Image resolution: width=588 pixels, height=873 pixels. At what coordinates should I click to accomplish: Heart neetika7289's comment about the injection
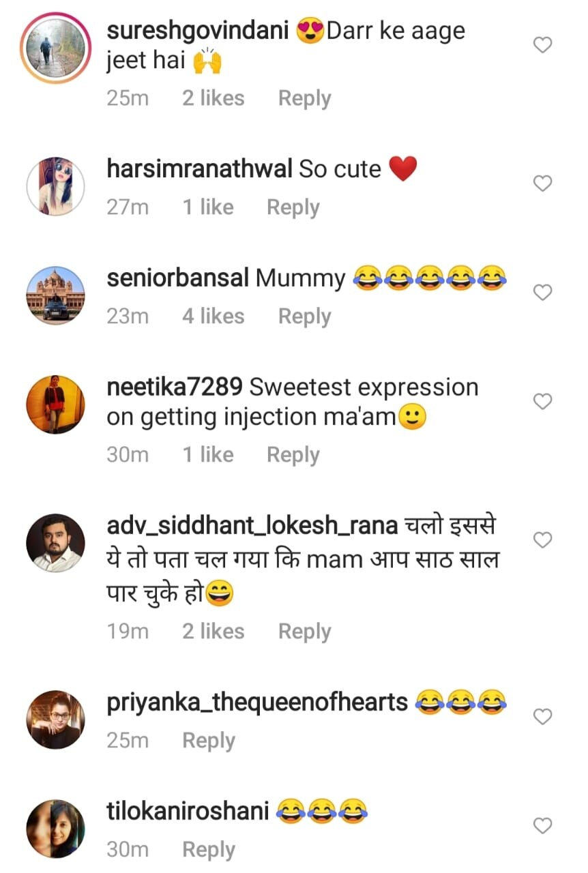tap(542, 402)
